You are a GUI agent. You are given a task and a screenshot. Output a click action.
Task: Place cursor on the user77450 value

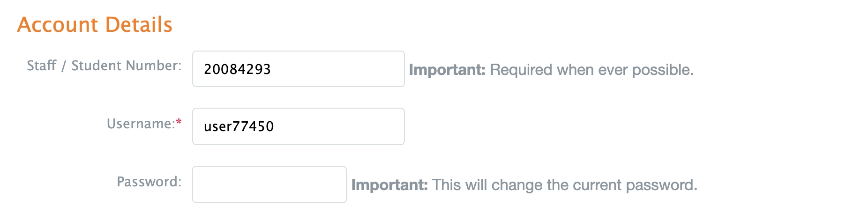pyautogui.click(x=239, y=126)
